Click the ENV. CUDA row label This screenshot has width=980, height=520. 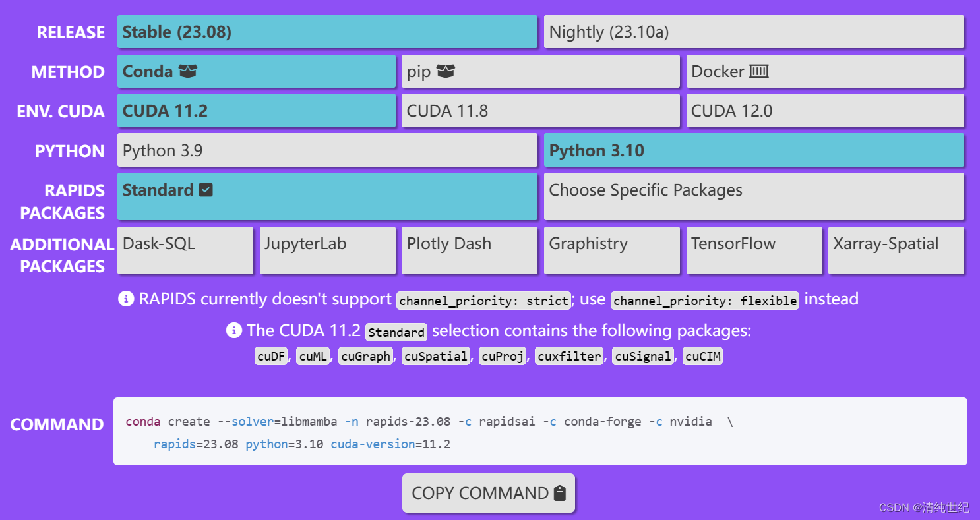click(x=61, y=111)
